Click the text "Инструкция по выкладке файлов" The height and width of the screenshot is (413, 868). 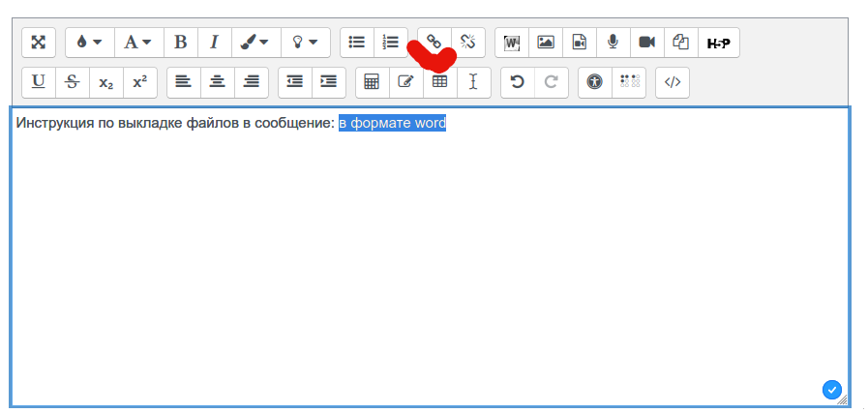[128, 123]
